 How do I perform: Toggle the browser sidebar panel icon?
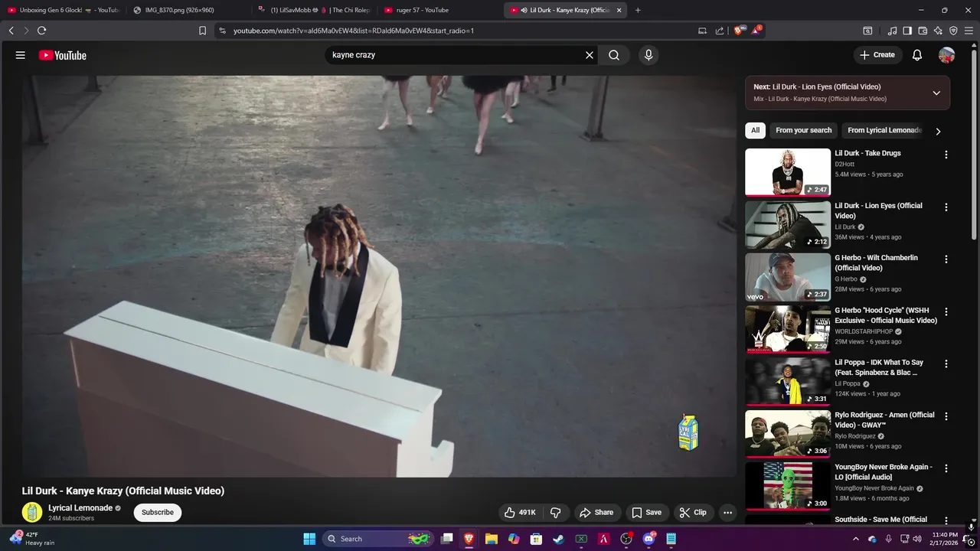point(907,31)
